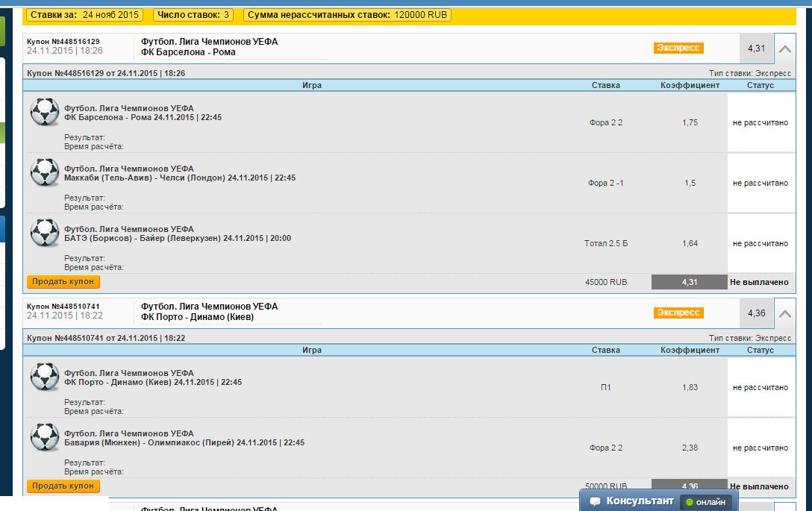Click Экспресс badge on coupon №448510741
812x511 pixels.
(678, 313)
